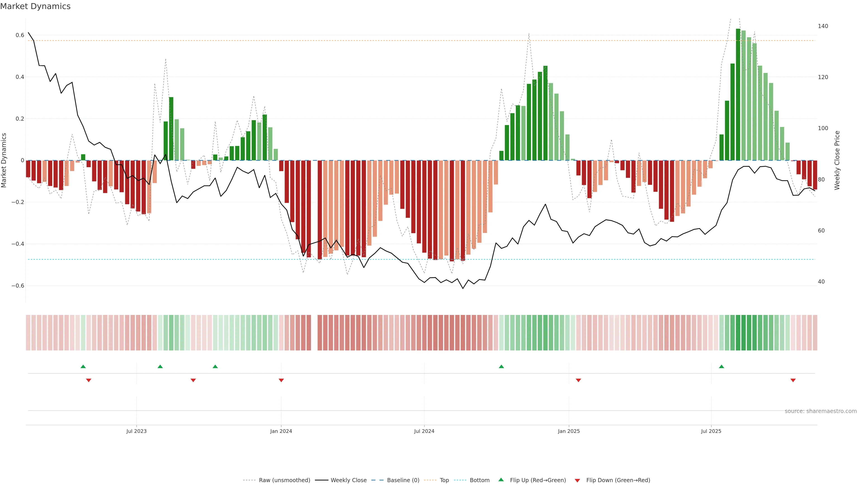Click the red flip-down triangle at Jan 2024
Image resolution: width=868 pixels, height=488 pixels.
click(281, 380)
